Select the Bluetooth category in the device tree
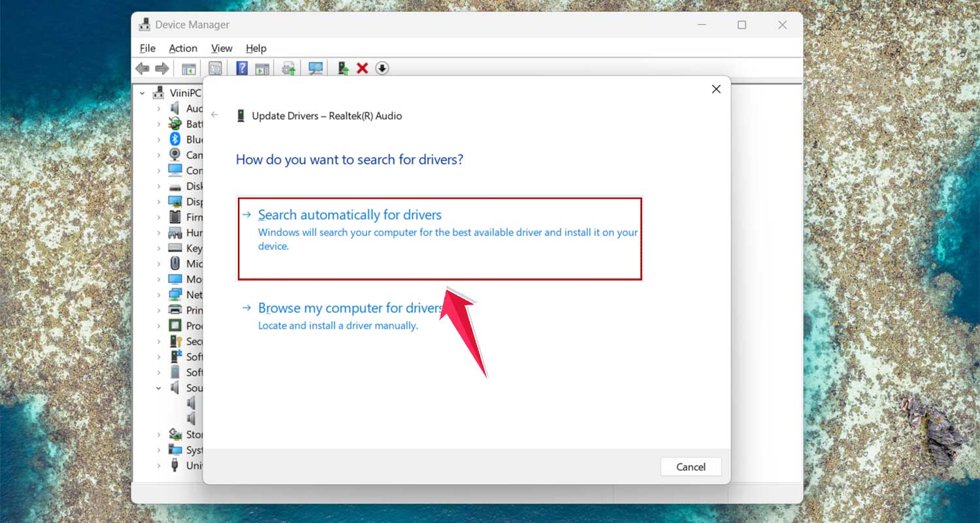Screen dimensions: 980x523 click(x=191, y=139)
